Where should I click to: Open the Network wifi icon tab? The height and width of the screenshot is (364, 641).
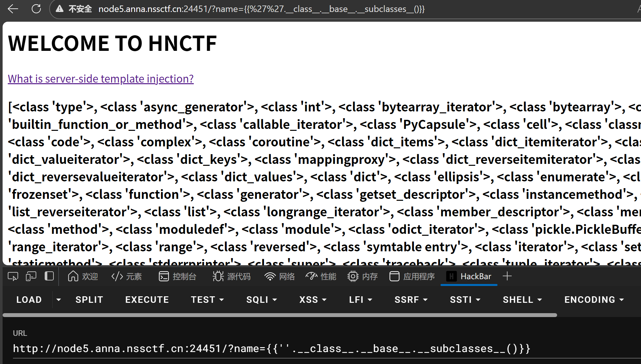click(x=279, y=276)
